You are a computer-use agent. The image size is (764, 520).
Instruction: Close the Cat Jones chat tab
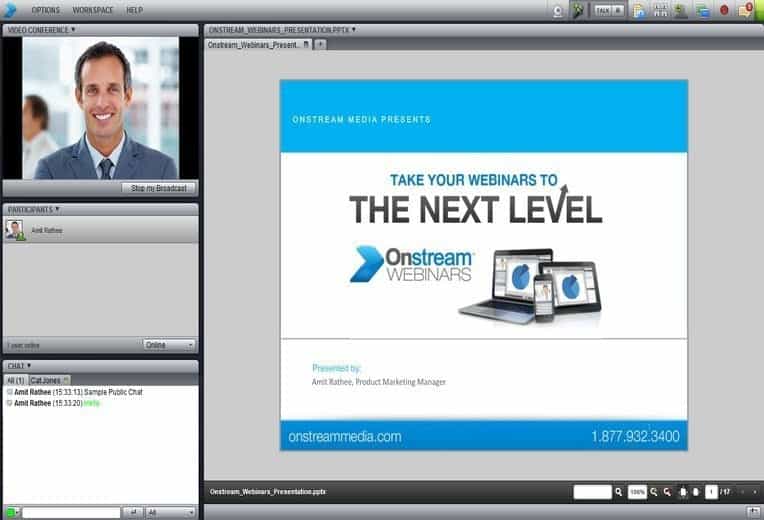[66, 380]
